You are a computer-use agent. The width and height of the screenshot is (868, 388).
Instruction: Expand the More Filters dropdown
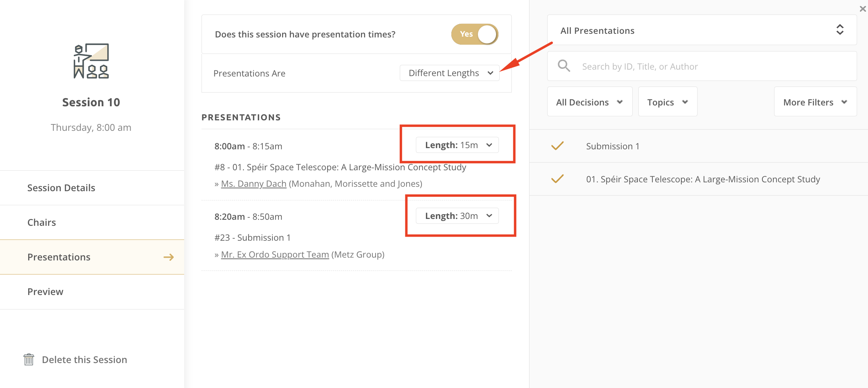click(815, 102)
